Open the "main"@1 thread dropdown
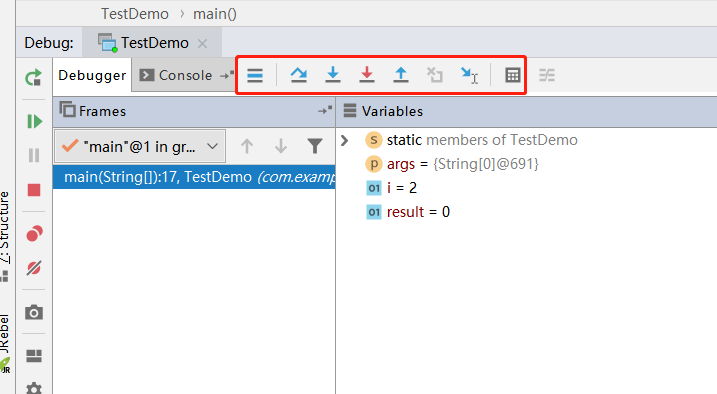Screen dimensions: 717x394 (140, 147)
